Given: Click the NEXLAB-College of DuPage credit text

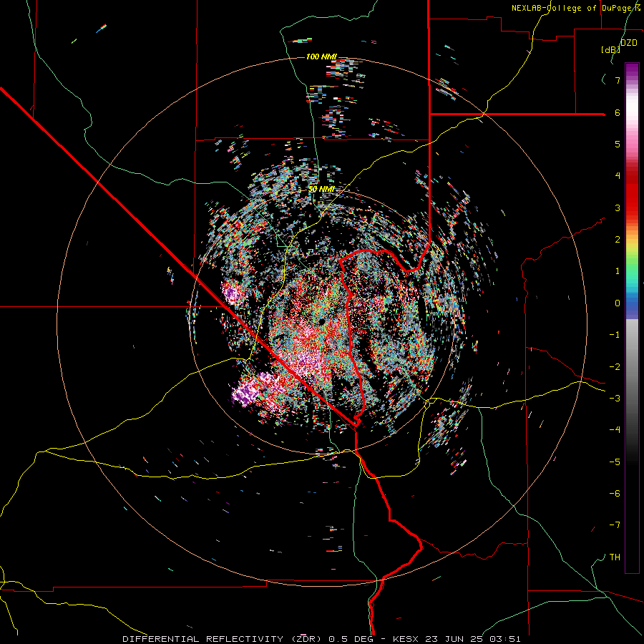Looking at the screenshot, I should tap(576, 8).
